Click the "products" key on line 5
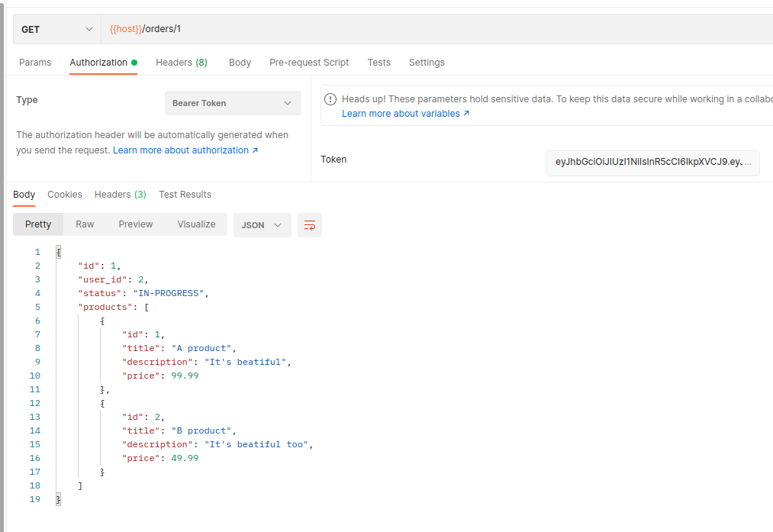The height and width of the screenshot is (532, 773). [105, 307]
